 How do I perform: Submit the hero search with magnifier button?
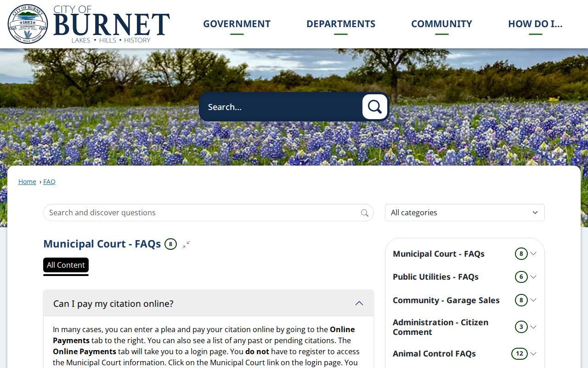375,107
